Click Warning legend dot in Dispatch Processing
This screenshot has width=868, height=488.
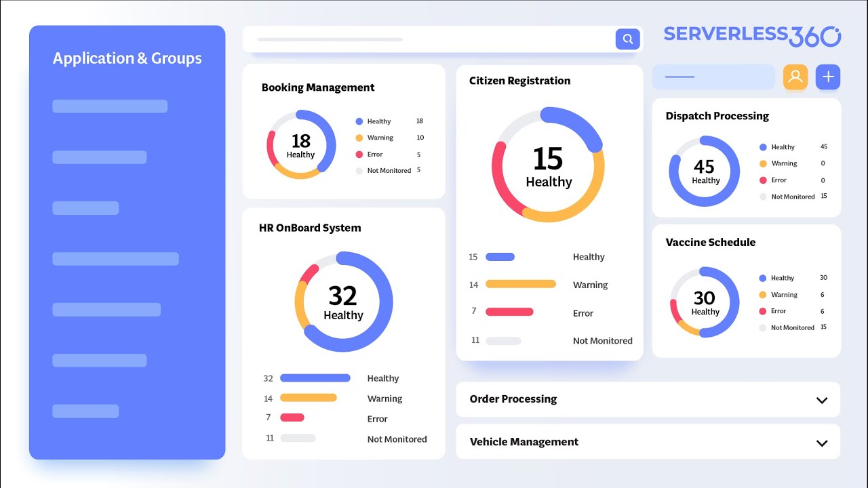[763, 163]
